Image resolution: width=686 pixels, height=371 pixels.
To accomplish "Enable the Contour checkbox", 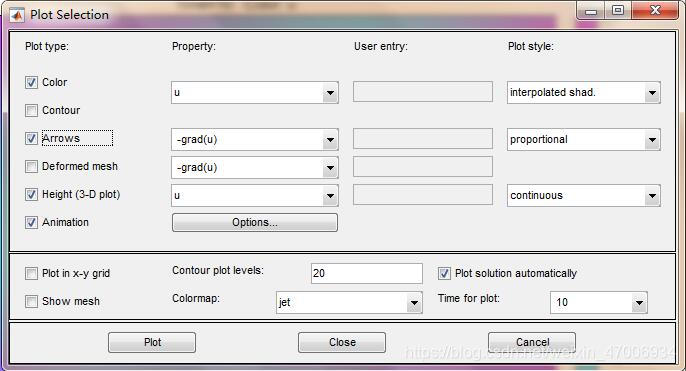I will point(31,110).
